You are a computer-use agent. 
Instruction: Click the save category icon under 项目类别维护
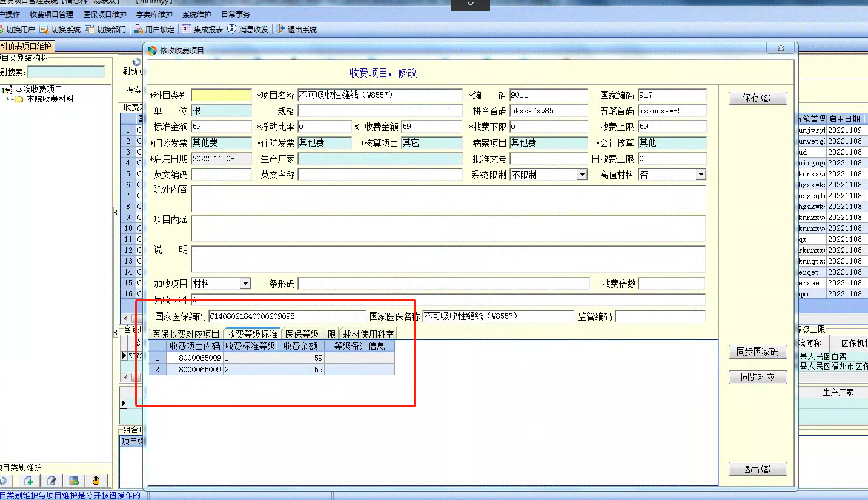click(74, 481)
